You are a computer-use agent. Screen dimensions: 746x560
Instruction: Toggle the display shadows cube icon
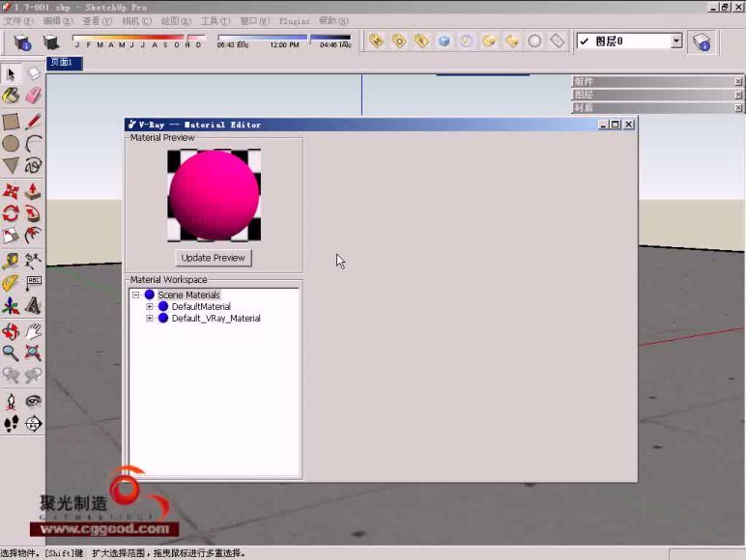[x=50, y=42]
